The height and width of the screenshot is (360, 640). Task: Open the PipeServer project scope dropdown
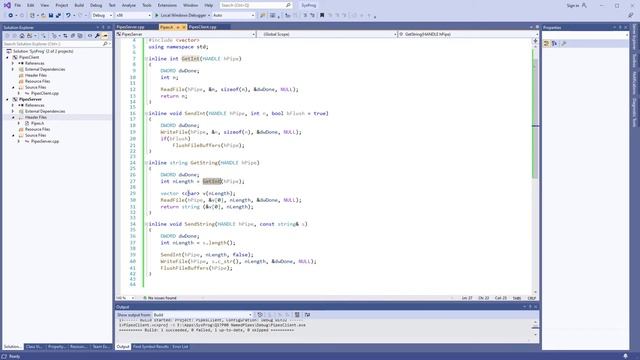pyautogui.click(x=186, y=34)
